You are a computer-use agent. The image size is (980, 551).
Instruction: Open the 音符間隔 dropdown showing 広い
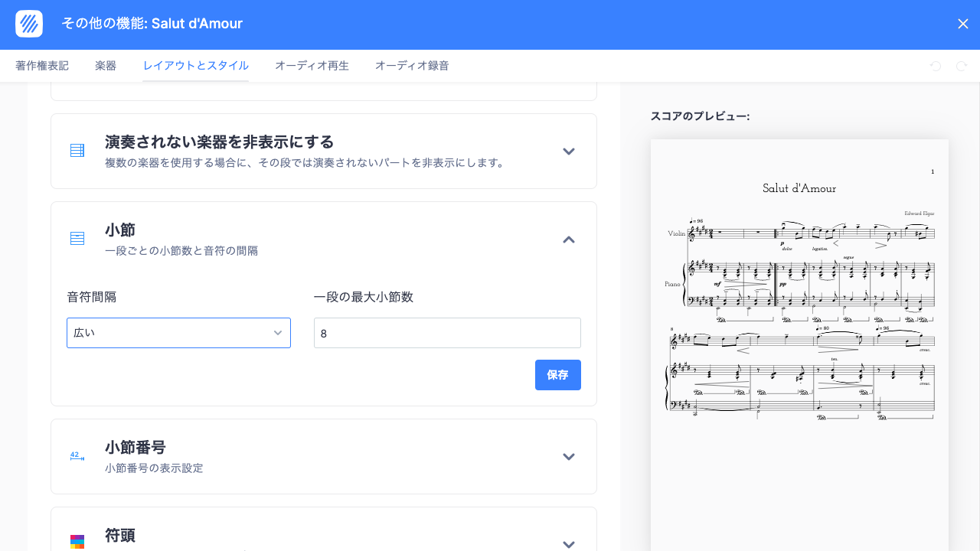(178, 332)
